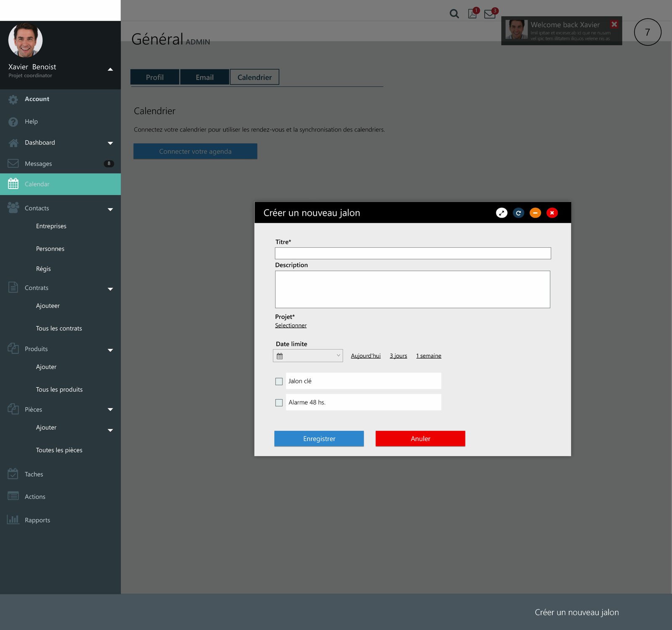
Task: Open the Selectionner link under Projet
Action: pos(291,325)
